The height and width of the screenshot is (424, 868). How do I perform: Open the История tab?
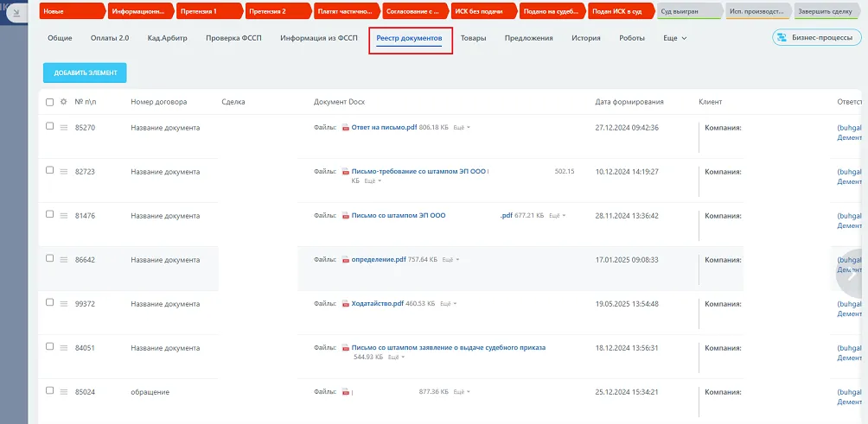coord(586,39)
